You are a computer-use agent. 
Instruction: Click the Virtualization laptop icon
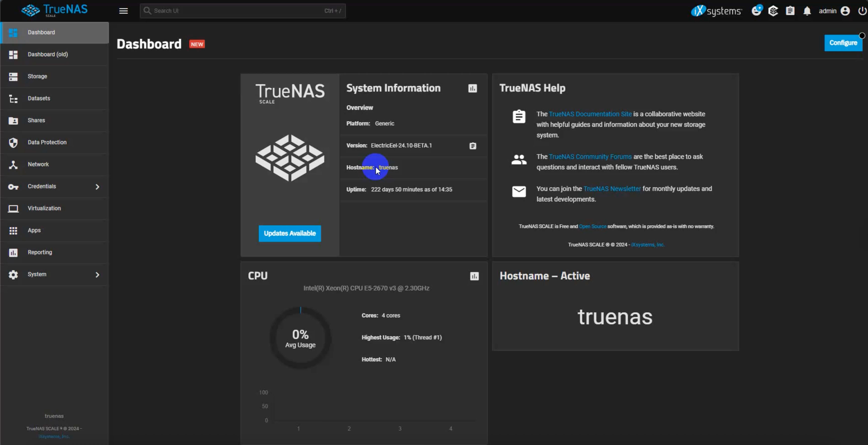tap(13, 208)
